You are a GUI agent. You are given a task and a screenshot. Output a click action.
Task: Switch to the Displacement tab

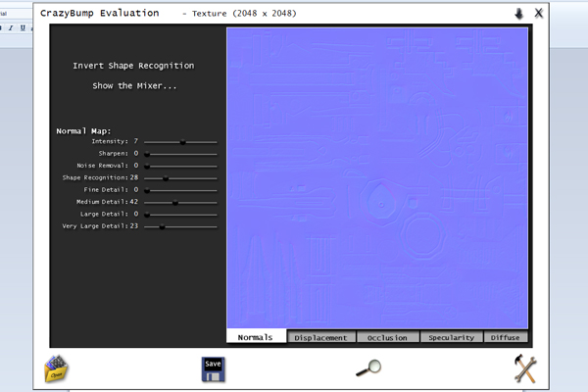320,337
